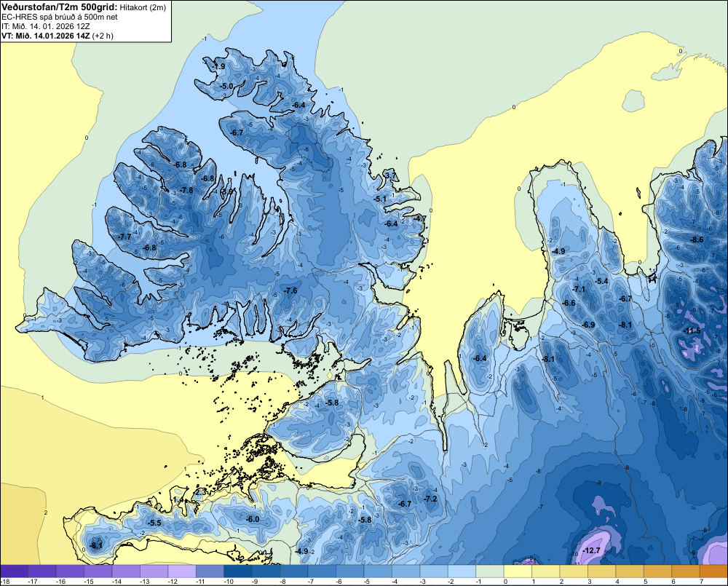Click the 5 value on the legend scale
This screenshot has width=728, height=586.
pyautogui.click(x=645, y=582)
